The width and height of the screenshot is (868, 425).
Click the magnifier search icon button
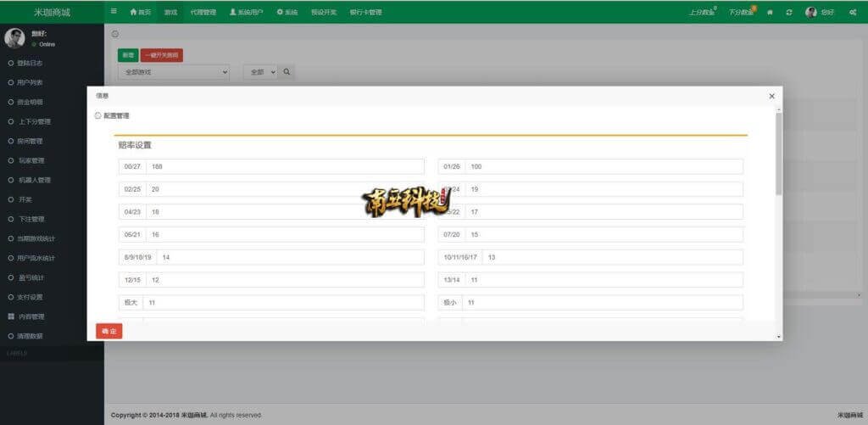287,72
